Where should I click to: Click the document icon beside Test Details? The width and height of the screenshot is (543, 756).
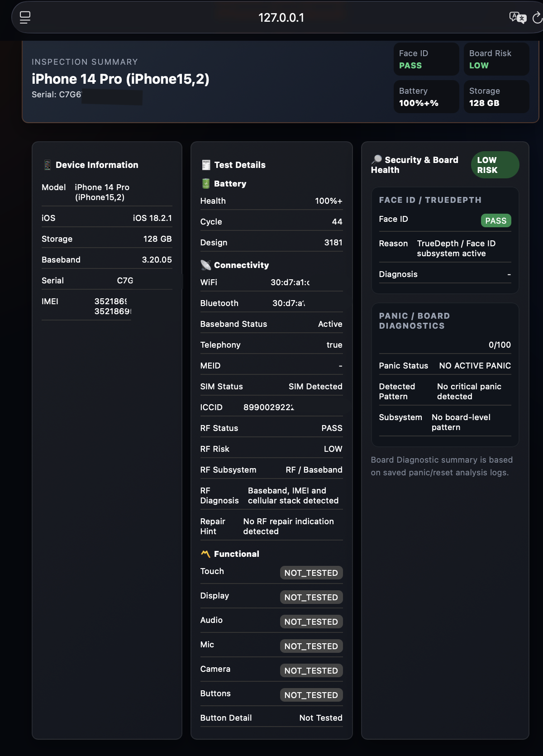[x=206, y=165]
